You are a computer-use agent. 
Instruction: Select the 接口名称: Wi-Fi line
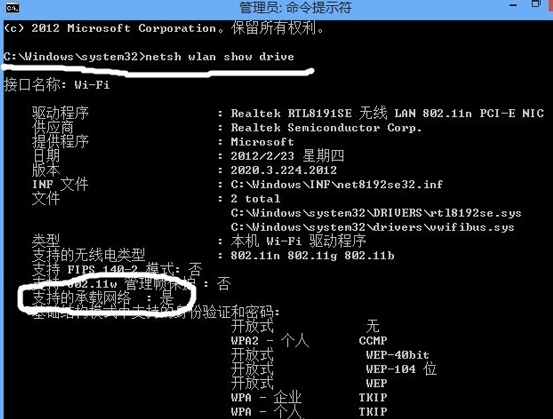pos(56,85)
